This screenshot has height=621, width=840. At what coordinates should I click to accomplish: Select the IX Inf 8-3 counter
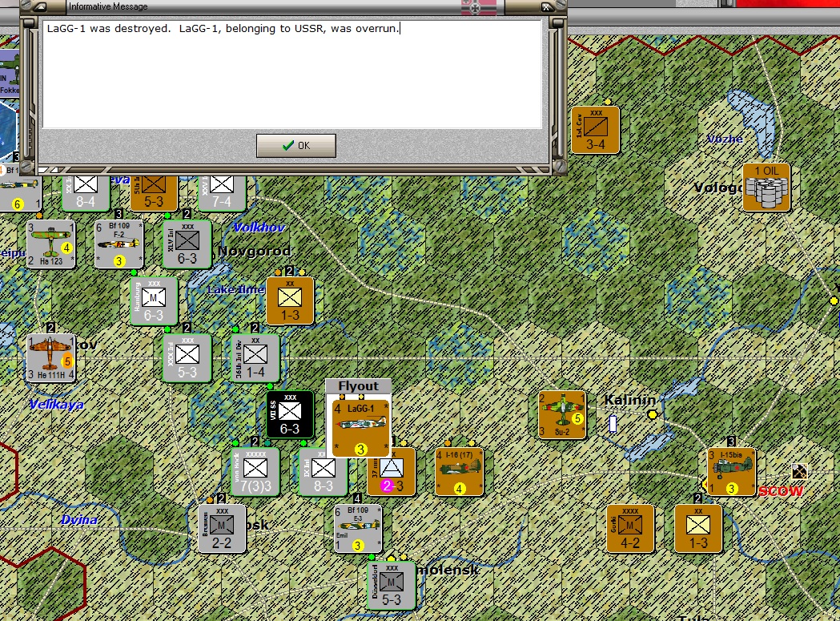(324, 471)
